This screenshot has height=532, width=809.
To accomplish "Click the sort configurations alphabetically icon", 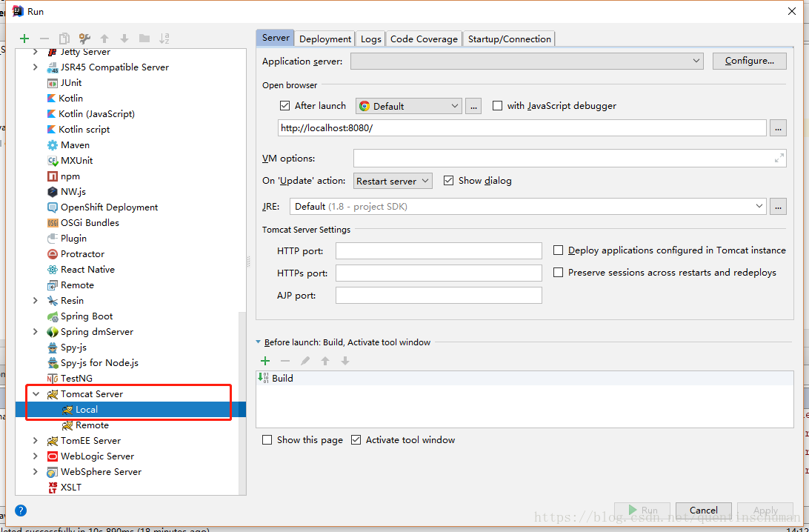I will 164,39.
